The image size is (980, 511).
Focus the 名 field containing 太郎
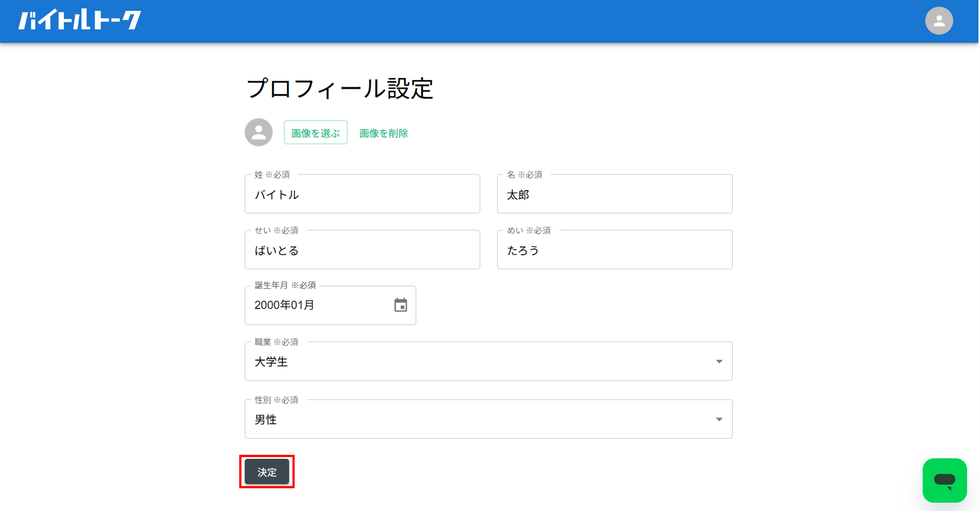(x=615, y=194)
